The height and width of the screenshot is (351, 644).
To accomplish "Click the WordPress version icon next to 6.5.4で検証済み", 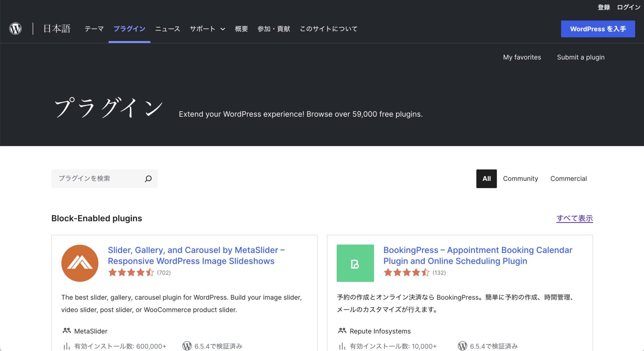I will click(x=187, y=346).
